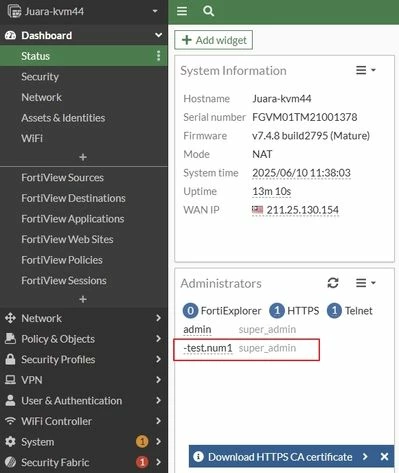
Task: Click the red Security Fabric alert badge
Action: (x=142, y=462)
